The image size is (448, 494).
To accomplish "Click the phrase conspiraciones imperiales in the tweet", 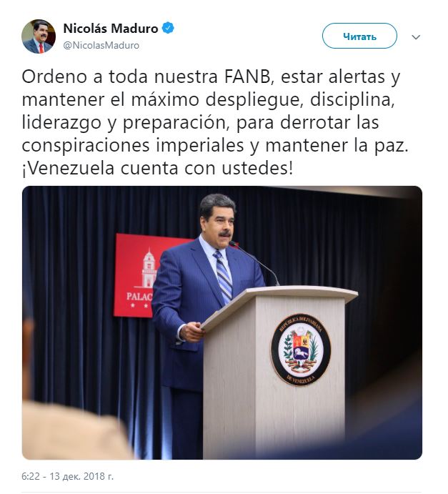I will [x=133, y=146].
